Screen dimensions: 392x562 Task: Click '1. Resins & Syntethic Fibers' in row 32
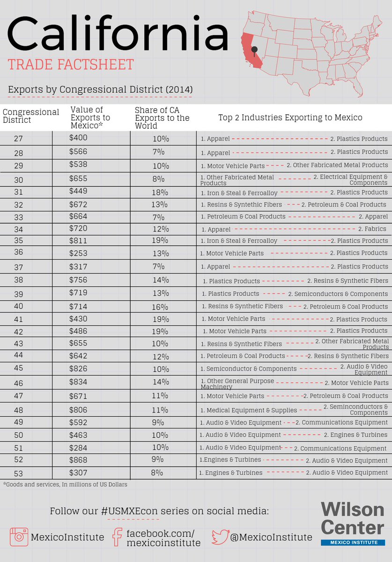click(x=241, y=205)
